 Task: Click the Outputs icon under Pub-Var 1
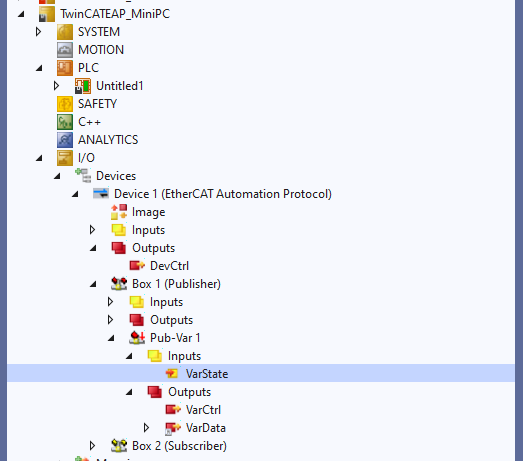(x=155, y=392)
